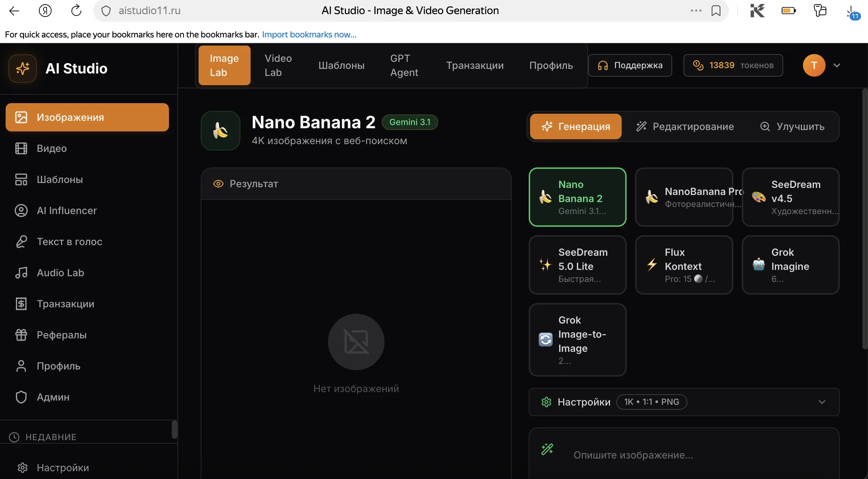The width and height of the screenshot is (868, 479).
Task: Click the '4K изображения с веб-поиском' subtitle
Action: click(330, 141)
